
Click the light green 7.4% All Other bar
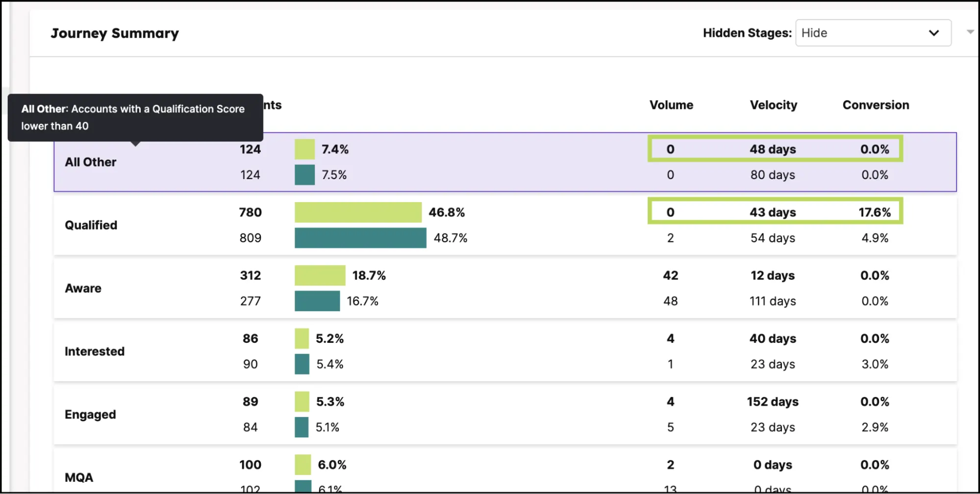[304, 149]
